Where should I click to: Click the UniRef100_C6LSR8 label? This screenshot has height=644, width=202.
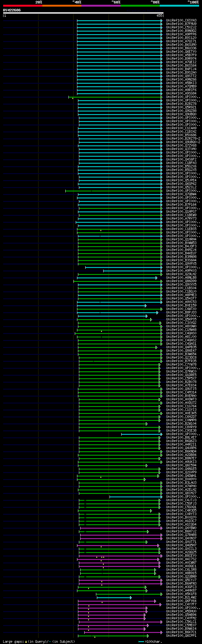(x=181, y=570)
